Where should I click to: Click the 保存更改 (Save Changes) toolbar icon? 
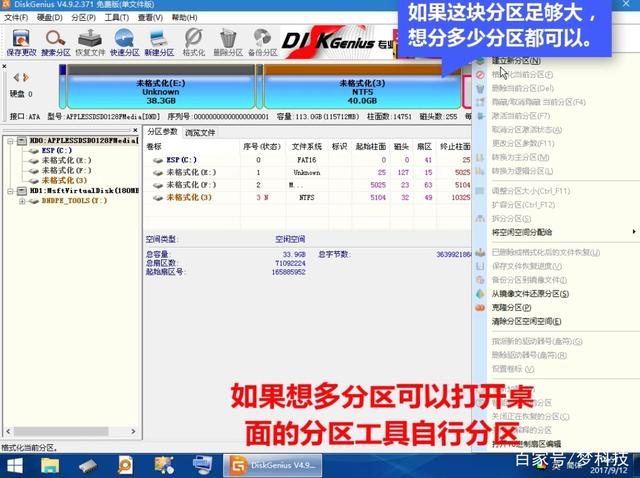21,42
